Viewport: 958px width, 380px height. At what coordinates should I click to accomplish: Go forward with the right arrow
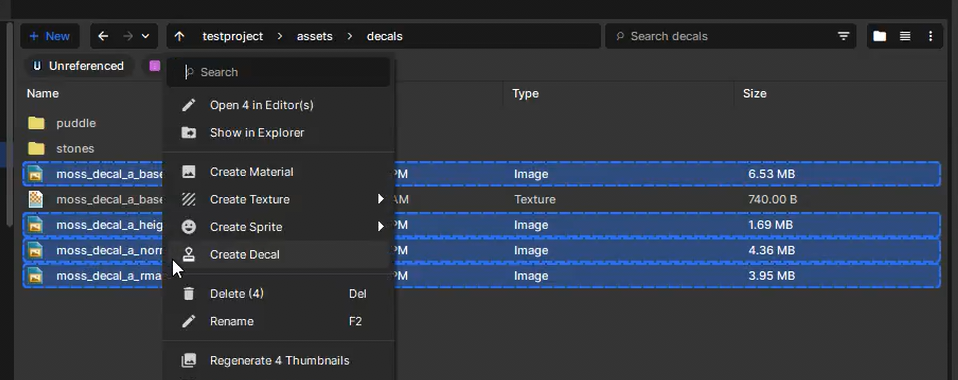click(x=127, y=36)
